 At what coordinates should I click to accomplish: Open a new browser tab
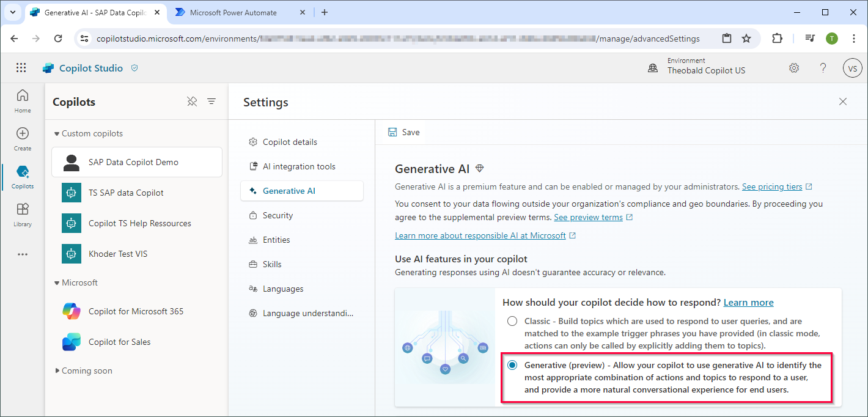(325, 12)
